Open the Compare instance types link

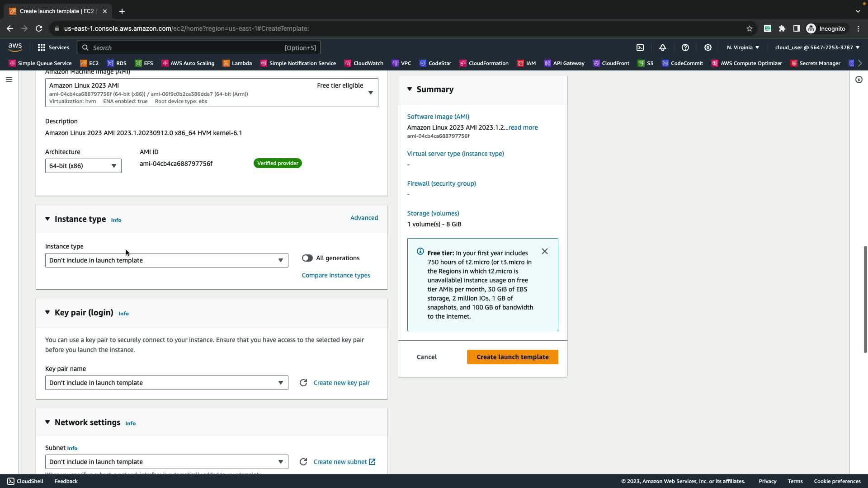point(336,275)
